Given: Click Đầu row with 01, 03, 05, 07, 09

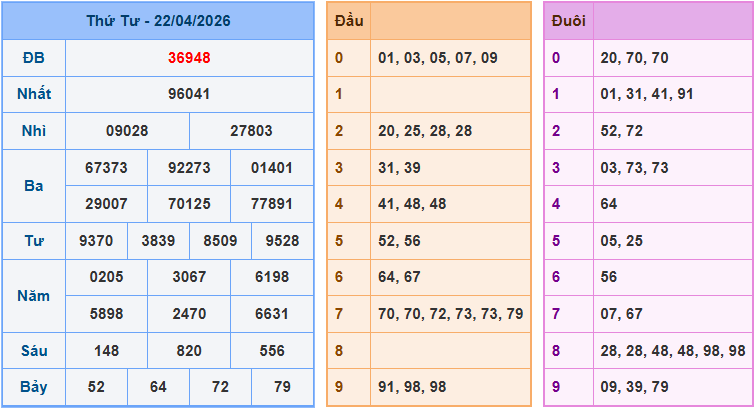Looking at the screenshot, I should tap(437, 58).
